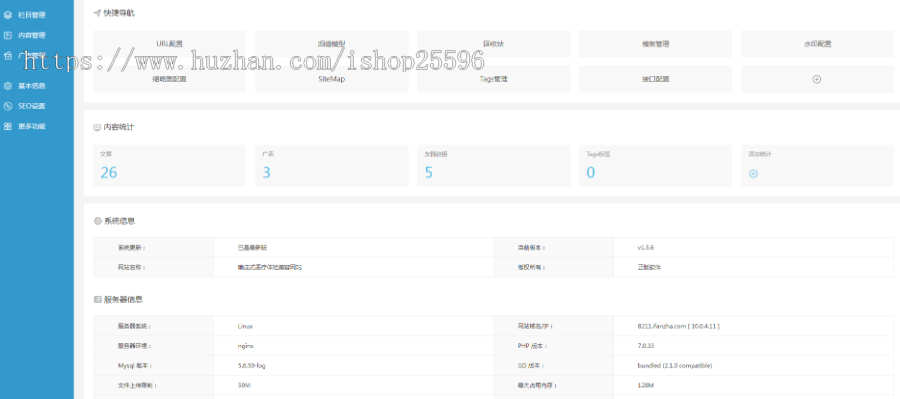Open 栏目管理 in sidebar

(32, 15)
